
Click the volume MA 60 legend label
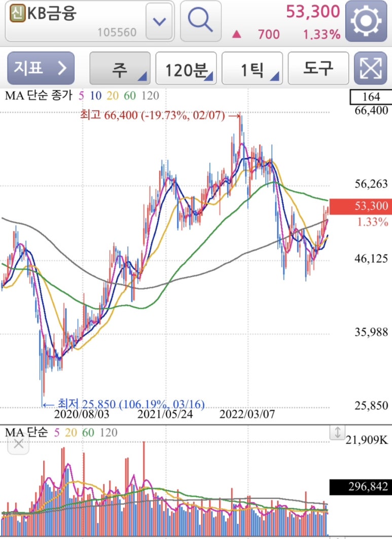[88, 433]
